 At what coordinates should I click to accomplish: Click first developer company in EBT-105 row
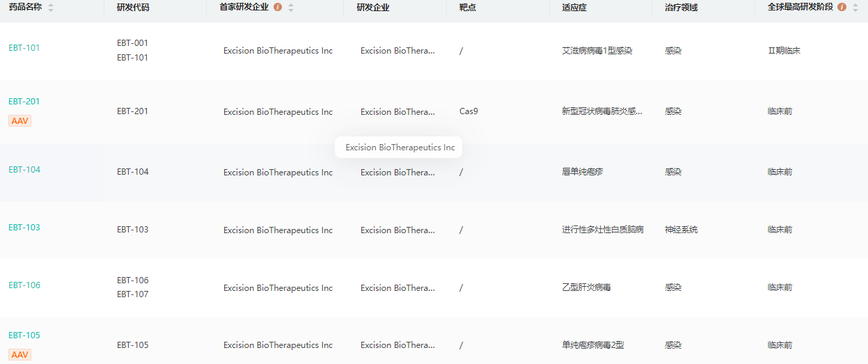[278, 345]
